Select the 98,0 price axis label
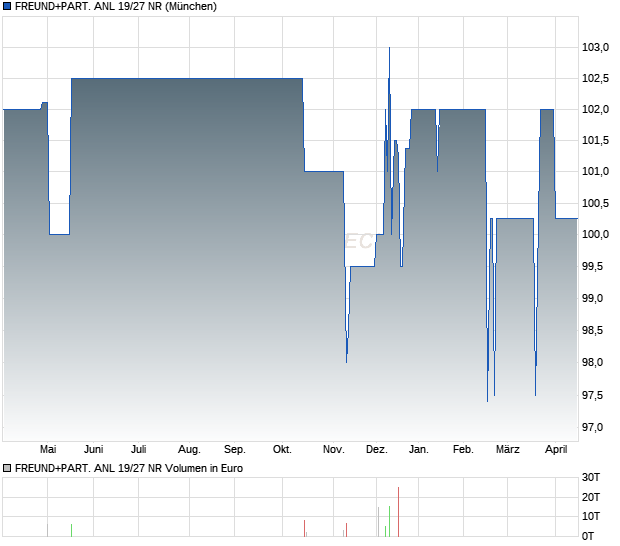620x546 pixels. pyautogui.click(x=592, y=362)
